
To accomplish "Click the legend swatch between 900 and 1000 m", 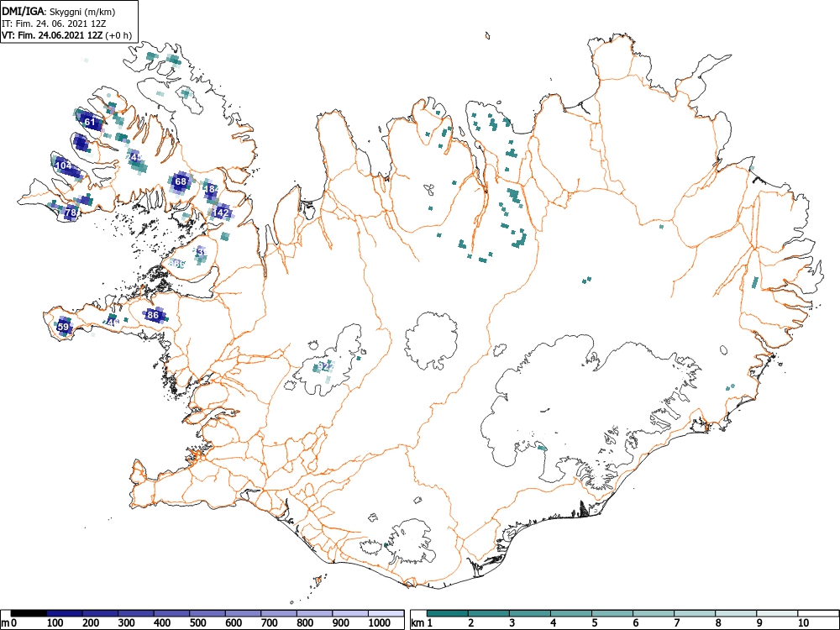I will (x=350, y=613).
